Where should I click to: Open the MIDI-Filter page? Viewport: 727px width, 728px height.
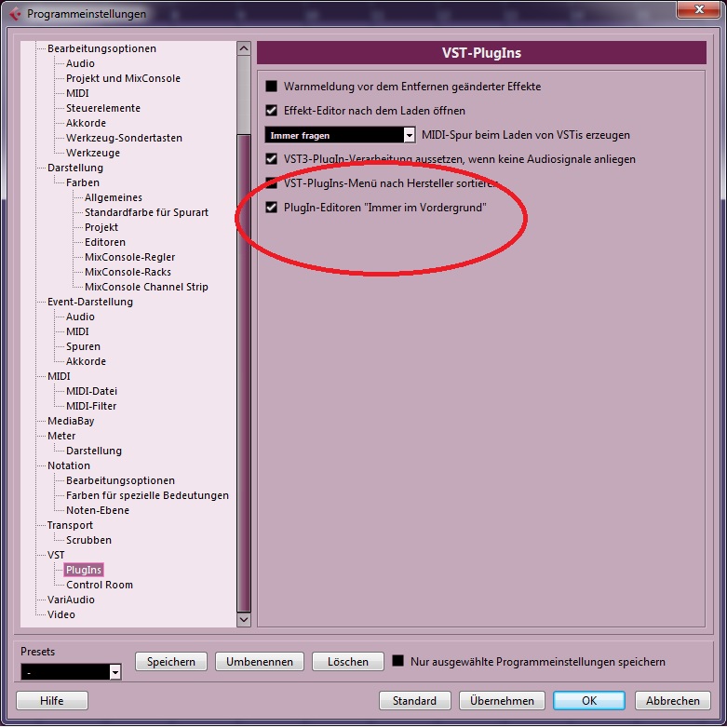coord(91,406)
